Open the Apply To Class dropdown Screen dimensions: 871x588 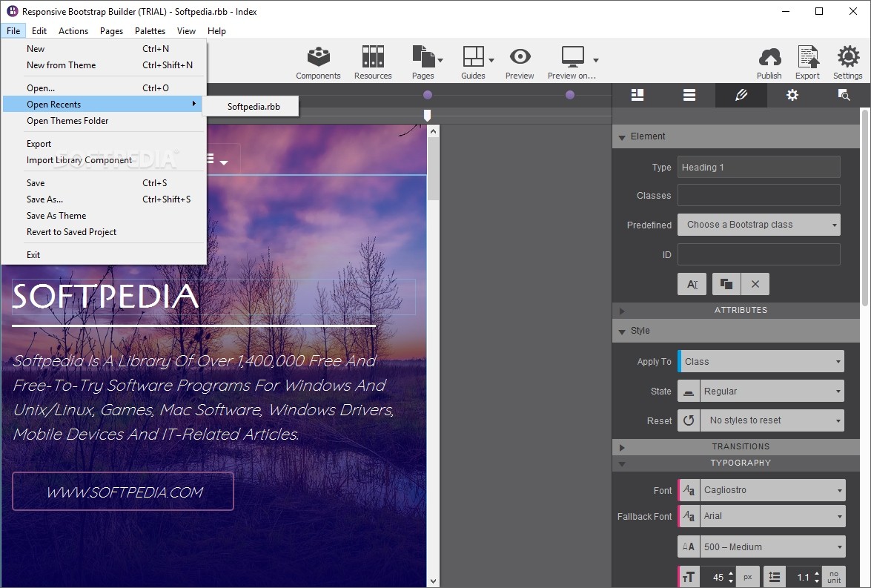click(x=761, y=361)
